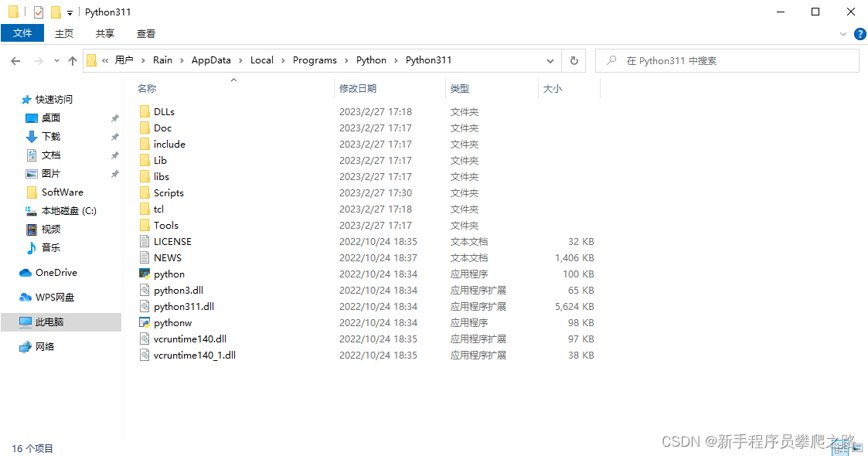
Task: Open the Scripts folder
Action: coord(168,192)
